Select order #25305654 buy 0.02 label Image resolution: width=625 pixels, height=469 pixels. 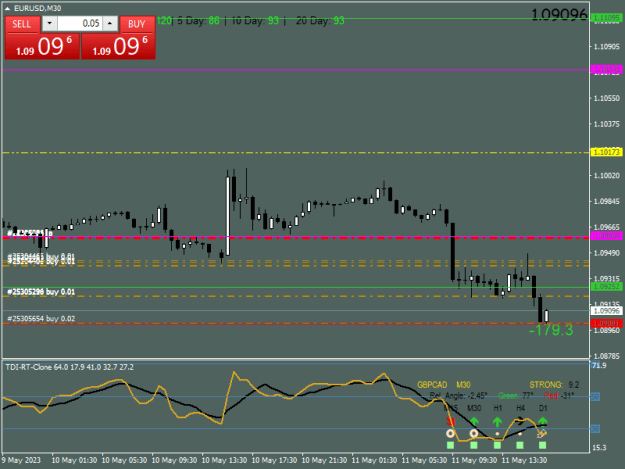41,318
